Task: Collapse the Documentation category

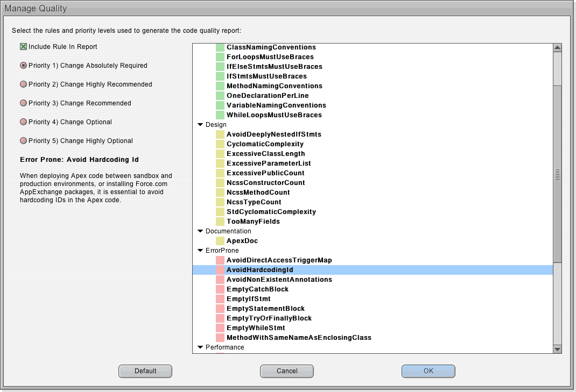Action: [x=200, y=231]
